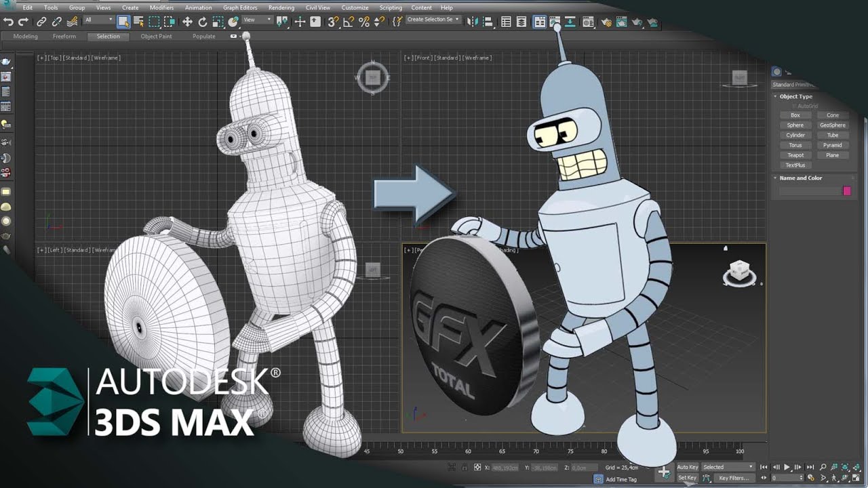The height and width of the screenshot is (488, 868).
Task: Activate the Select and Place tool
Action: click(x=233, y=22)
